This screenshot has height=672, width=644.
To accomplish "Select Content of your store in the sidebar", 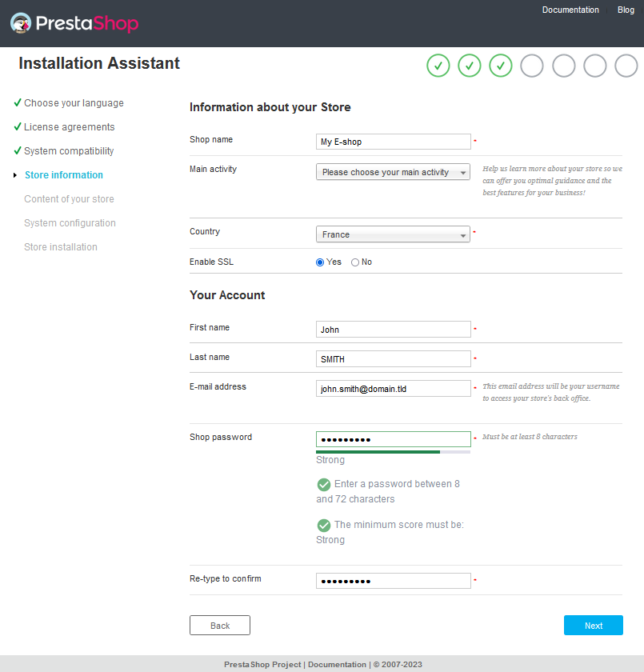I will [69, 198].
